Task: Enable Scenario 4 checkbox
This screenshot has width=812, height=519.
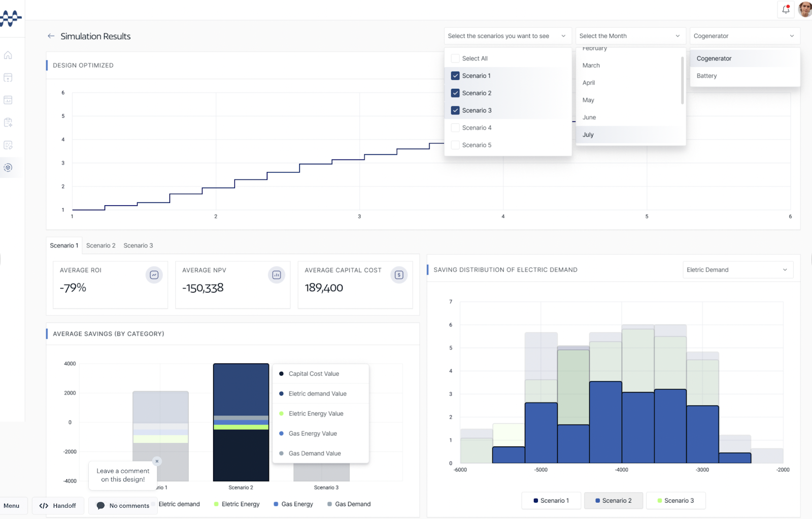Action: click(455, 127)
